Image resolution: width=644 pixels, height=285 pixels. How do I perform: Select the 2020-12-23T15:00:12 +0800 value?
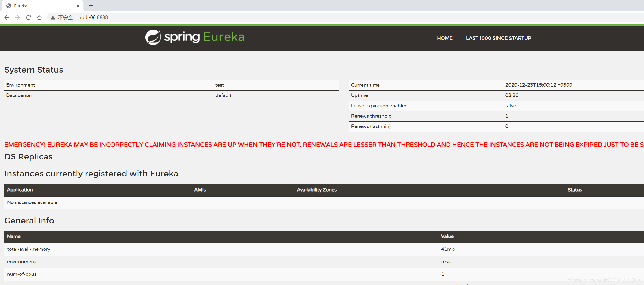539,85
